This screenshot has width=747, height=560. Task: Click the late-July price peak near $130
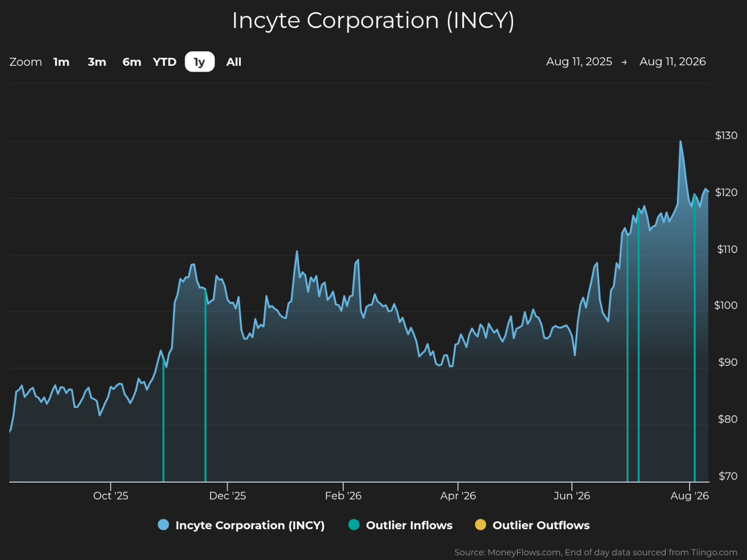click(681, 142)
